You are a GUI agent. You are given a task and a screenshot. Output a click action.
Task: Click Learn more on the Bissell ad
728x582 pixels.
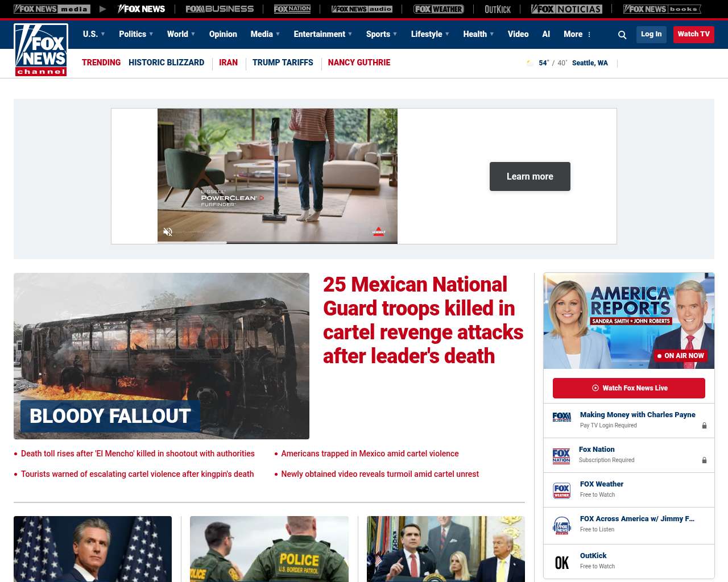pyautogui.click(x=530, y=176)
